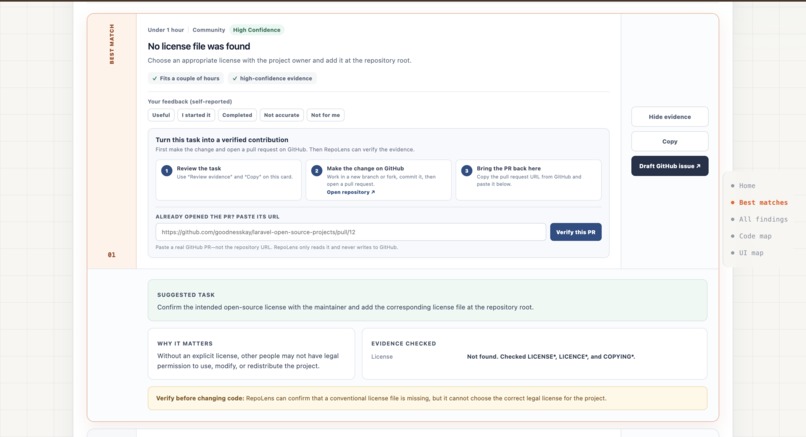Click 'Turn this task into a verified contribution'
The image size is (806, 437).
[222, 140]
